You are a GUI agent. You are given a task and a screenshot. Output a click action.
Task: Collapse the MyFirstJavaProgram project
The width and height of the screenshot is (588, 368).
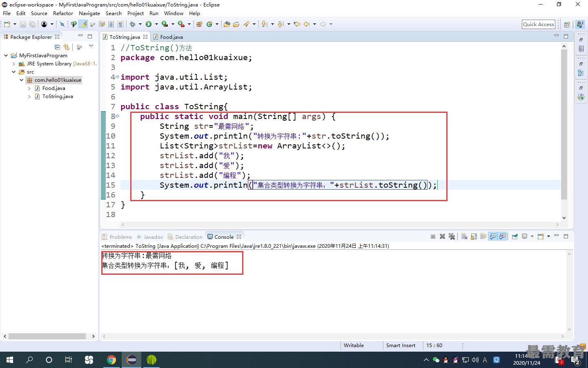coord(6,55)
